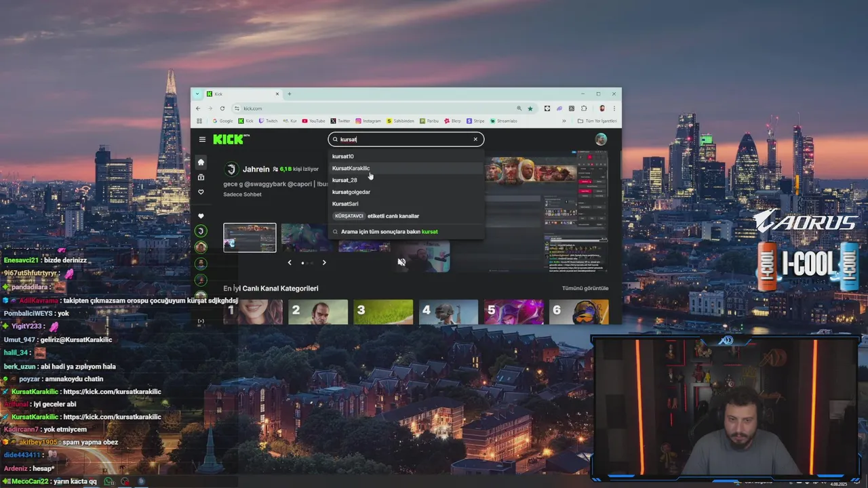
Task: Expand hidden bookmarks overflow chevron
Action: point(564,121)
